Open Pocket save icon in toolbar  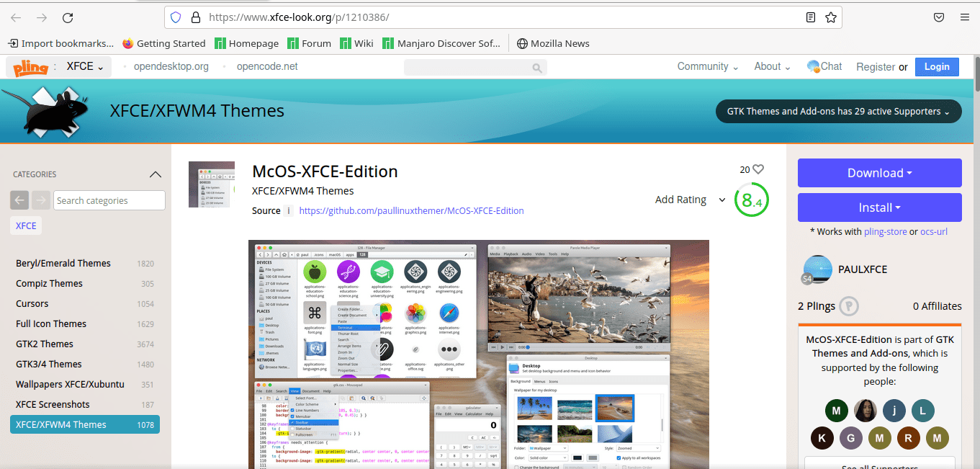[939, 17]
